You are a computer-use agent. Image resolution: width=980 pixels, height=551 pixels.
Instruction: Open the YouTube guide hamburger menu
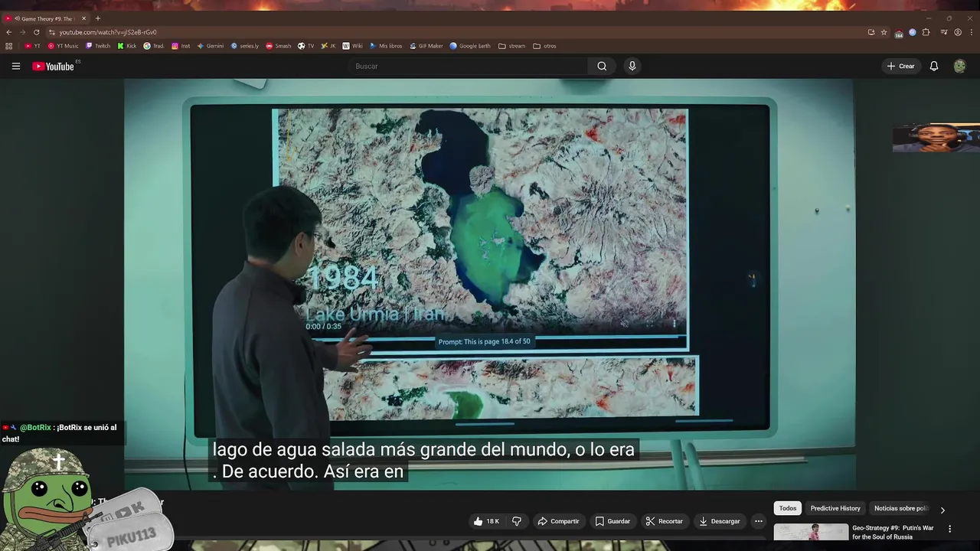point(15,66)
